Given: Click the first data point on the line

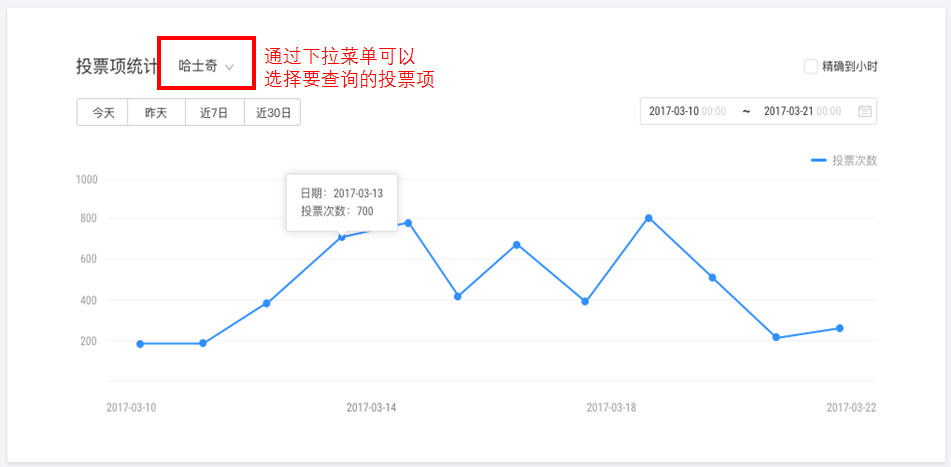Looking at the screenshot, I should click(x=140, y=344).
